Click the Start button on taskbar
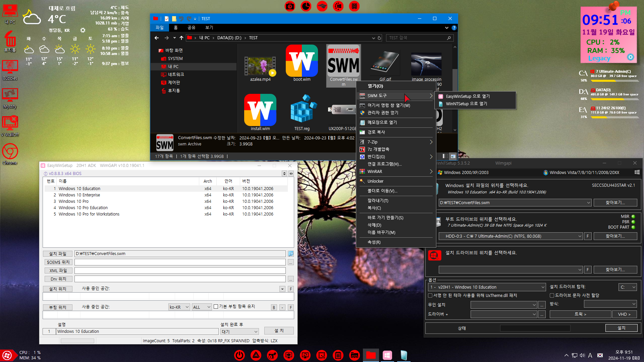The width and height of the screenshot is (644, 362). [x=7, y=355]
